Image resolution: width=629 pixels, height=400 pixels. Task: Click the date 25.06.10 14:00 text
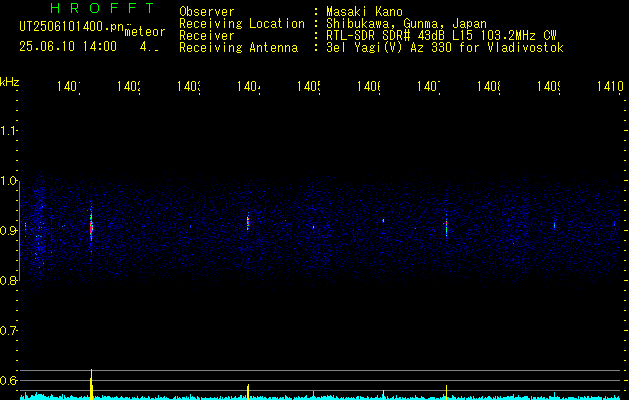pos(68,47)
